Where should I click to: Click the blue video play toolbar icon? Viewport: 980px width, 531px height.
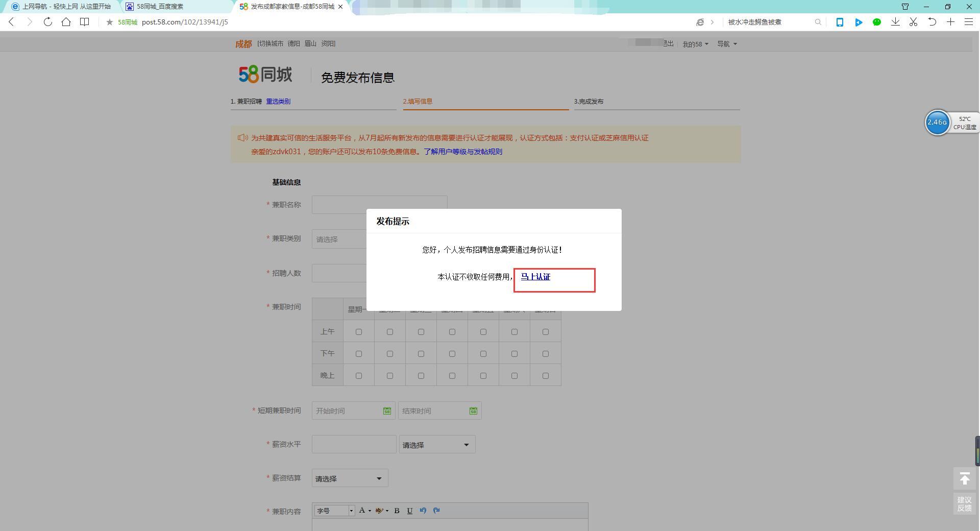click(859, 22)
